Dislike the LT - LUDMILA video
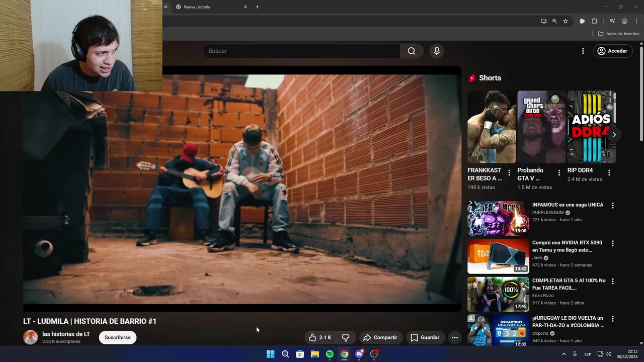This screenshot has height=362, width=644. coord(346,337)
